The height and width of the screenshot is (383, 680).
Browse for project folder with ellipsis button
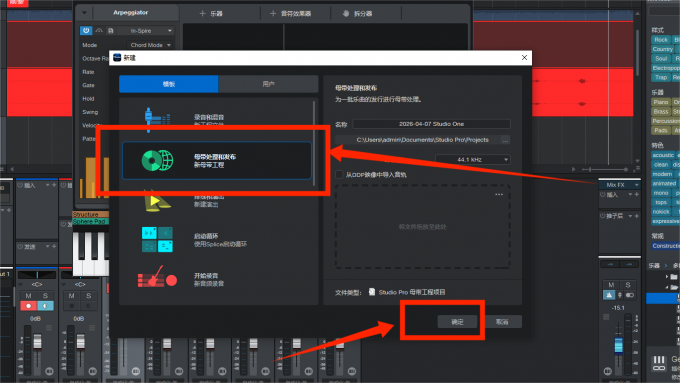[x=505, y=140]
